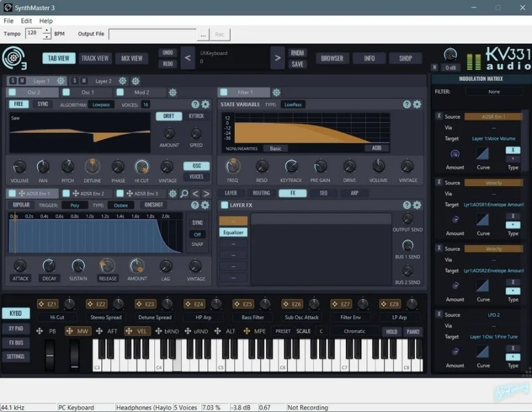
Task: Switch to the ROUTING tab
Action: pyautogui.click(x=261, y=193)
